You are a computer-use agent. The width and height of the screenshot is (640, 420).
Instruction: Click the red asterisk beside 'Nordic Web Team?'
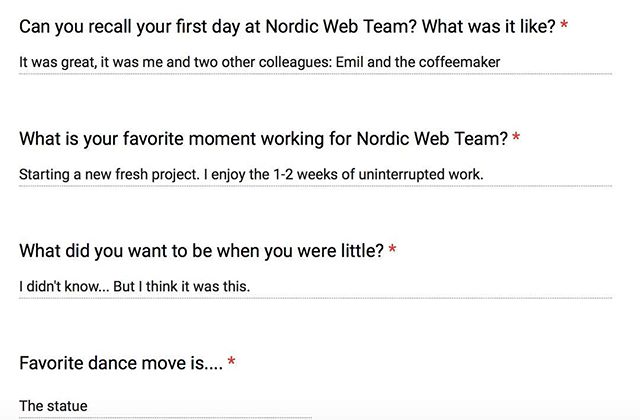pos(516,137)
